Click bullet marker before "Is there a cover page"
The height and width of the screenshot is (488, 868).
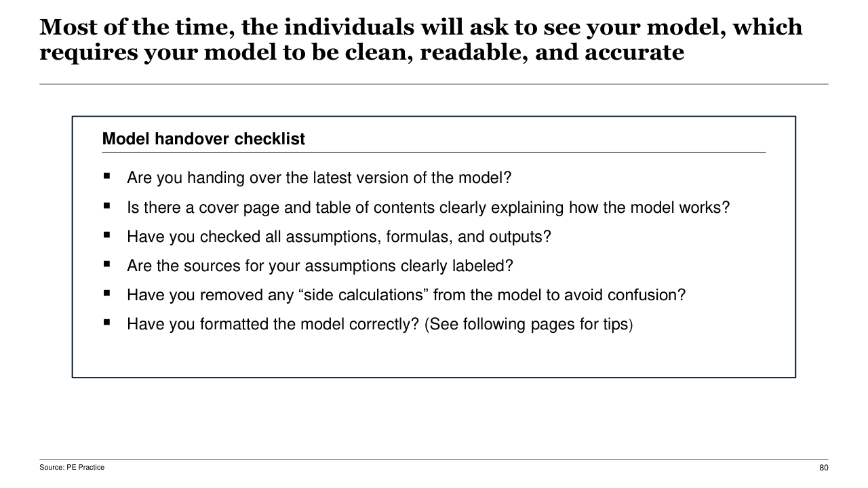pyautogui.click(x=107, y=206)
